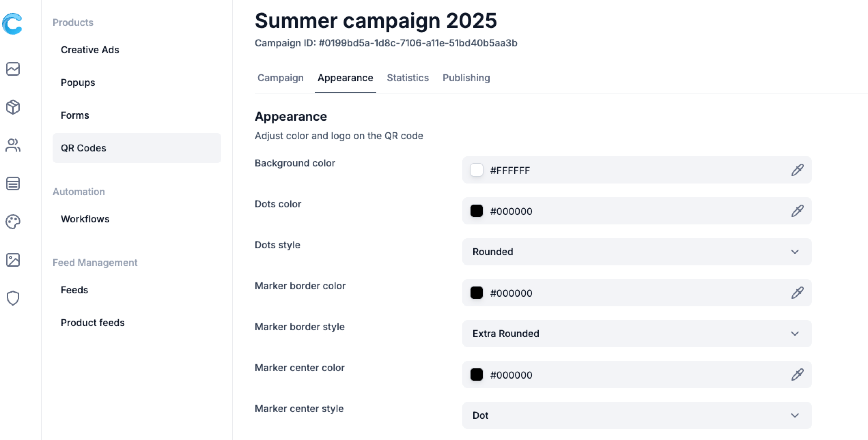Click the Dots color hex input field
This screenshot has height=440, width=868.
point(615,211)
